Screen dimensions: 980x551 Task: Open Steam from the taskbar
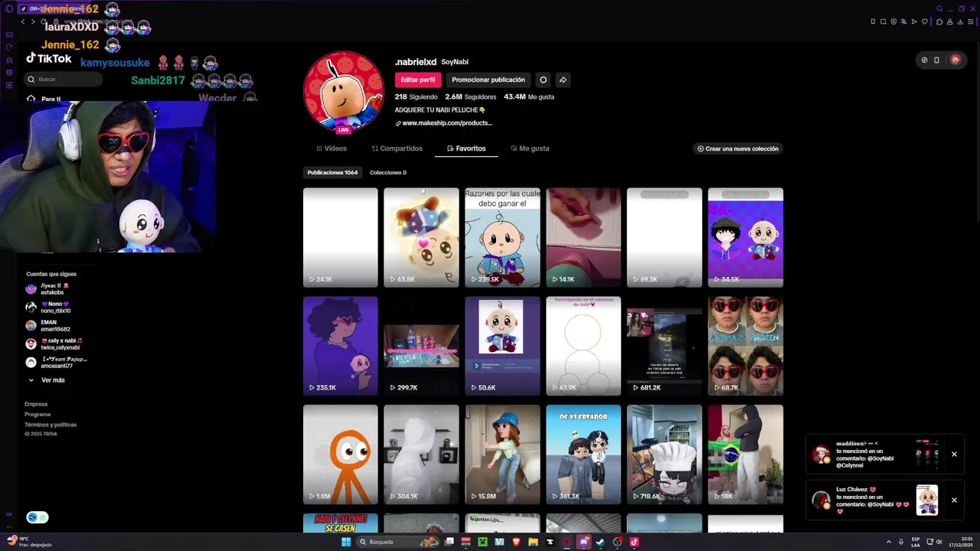coord(600,542)
